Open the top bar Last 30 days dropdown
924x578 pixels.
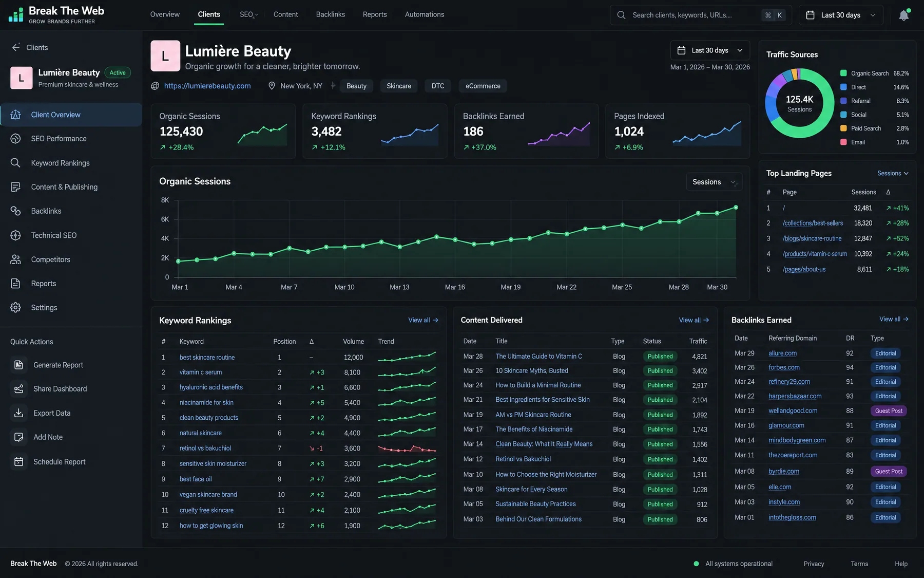(841, 15)
